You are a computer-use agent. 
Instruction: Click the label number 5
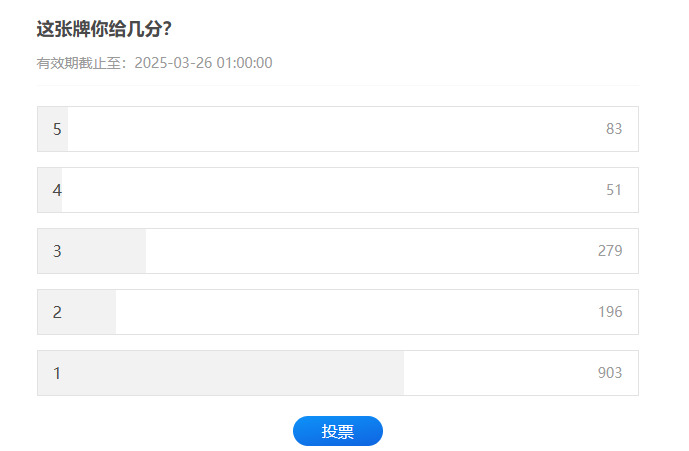pyautogui.click(x=57, y=129)
